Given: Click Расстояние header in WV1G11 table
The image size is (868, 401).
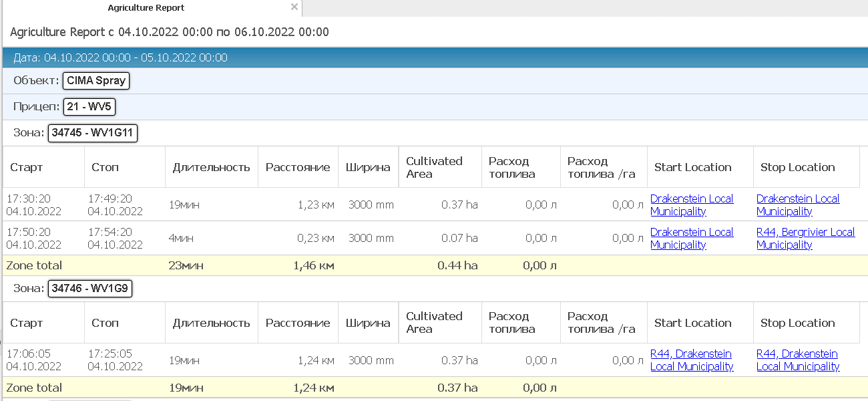Looking at the screenshot, I should pos(298,167).
